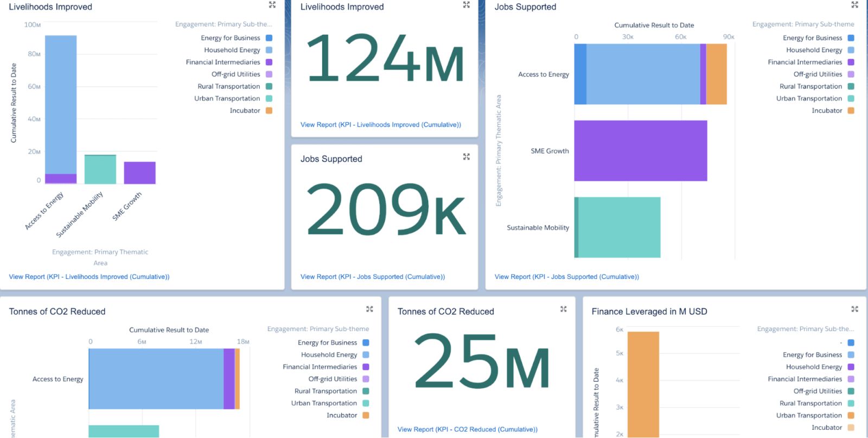Image resolution: width=868 pixels, height=438 pixels.
Task: Click Household Energy swatch in Jobs Supported legend
Action: point(851,50)
